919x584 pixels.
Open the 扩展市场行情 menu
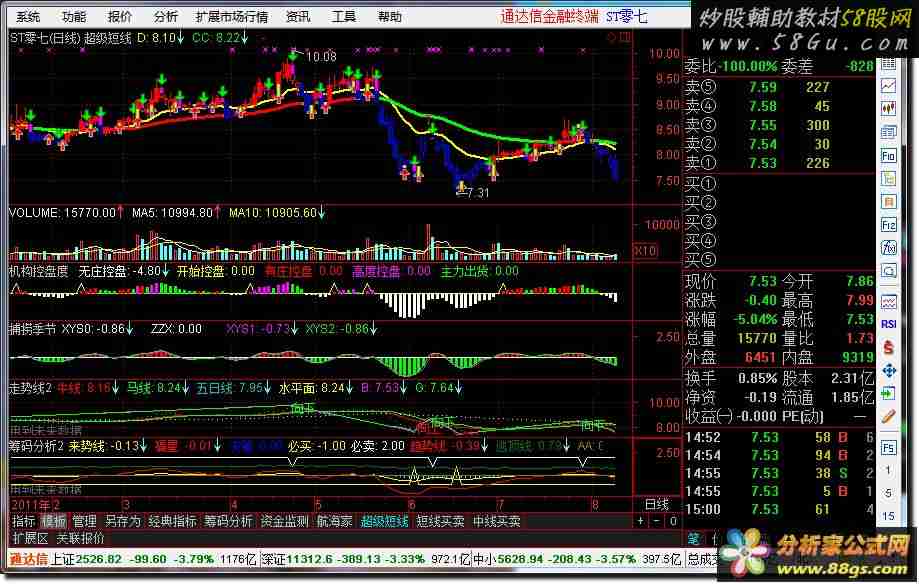coord(232,16)
